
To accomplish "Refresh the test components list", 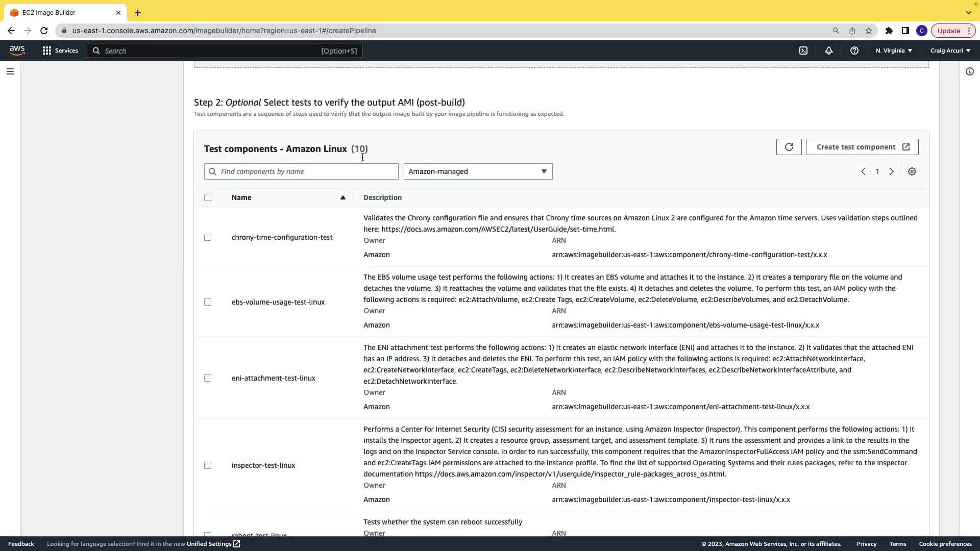I will (x=789, y=147).
